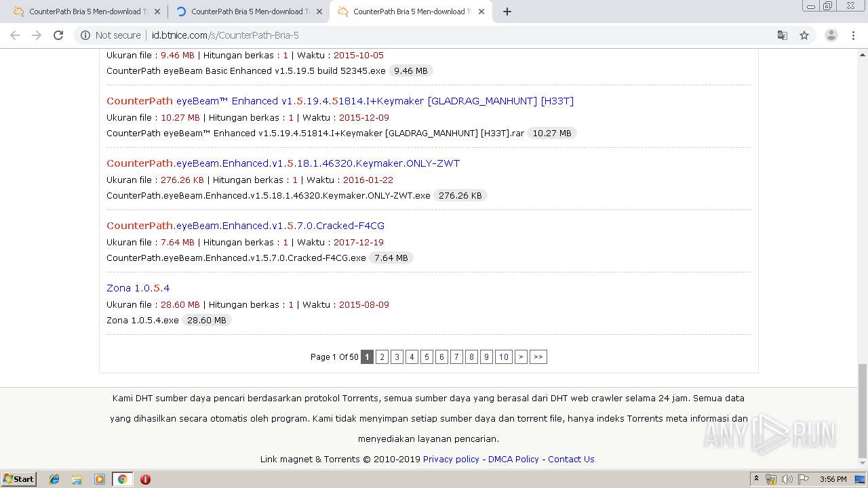Go to results page 3

pos(397,357)
